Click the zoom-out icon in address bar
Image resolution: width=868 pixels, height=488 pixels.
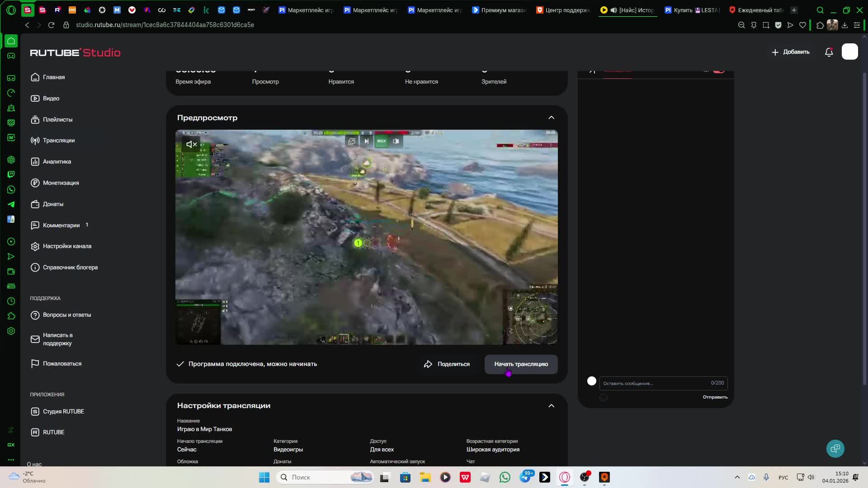point(741,25)
